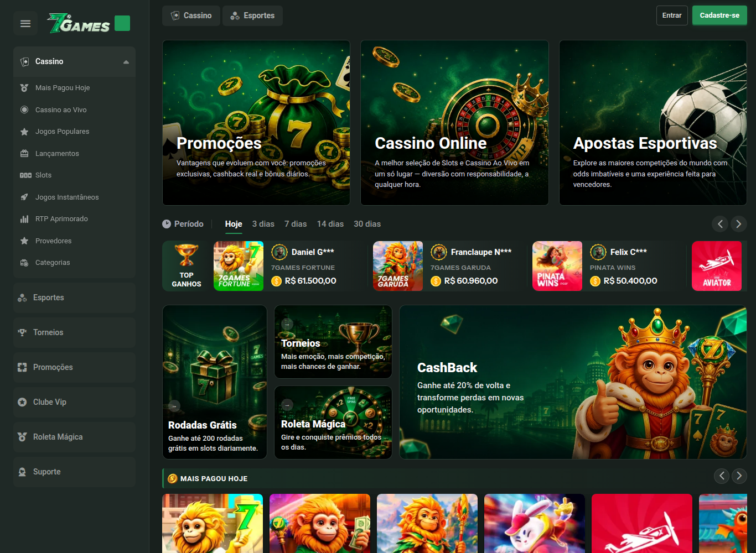Screen dimensions: 756x553
Task: Open the Apostas Esportivas banner card
Action: coord(653,123)
